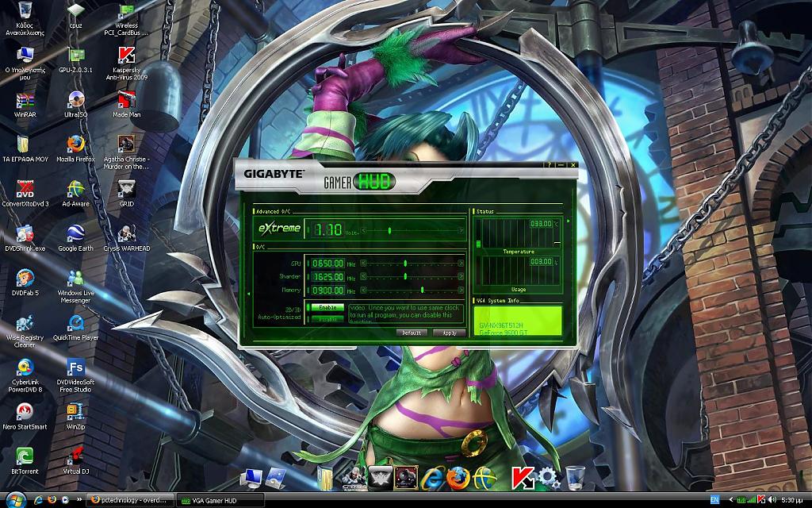Click the gears settings icon in dock
This screenshot has height=508, width=812.
point(549,478)
